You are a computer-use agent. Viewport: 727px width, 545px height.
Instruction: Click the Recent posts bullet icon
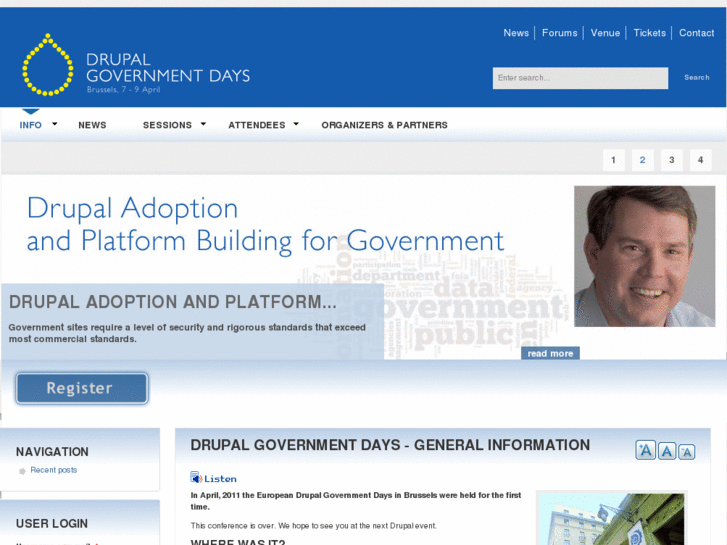point(22,471)
